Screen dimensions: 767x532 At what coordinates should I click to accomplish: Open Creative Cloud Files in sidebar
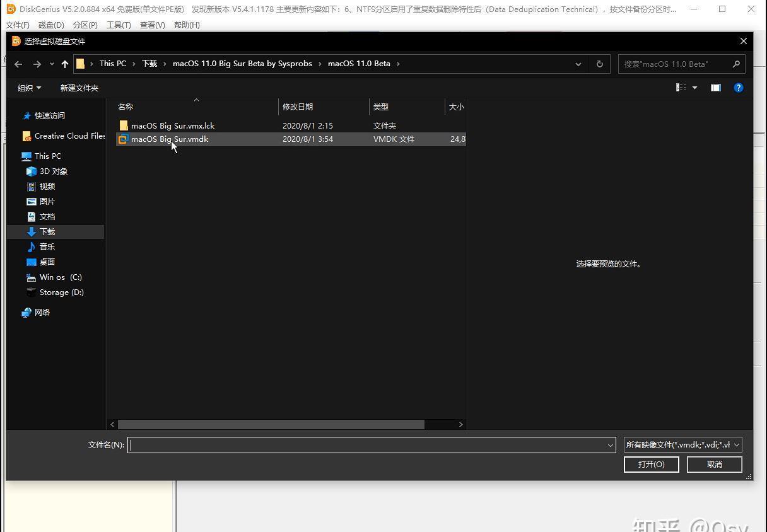63,136
